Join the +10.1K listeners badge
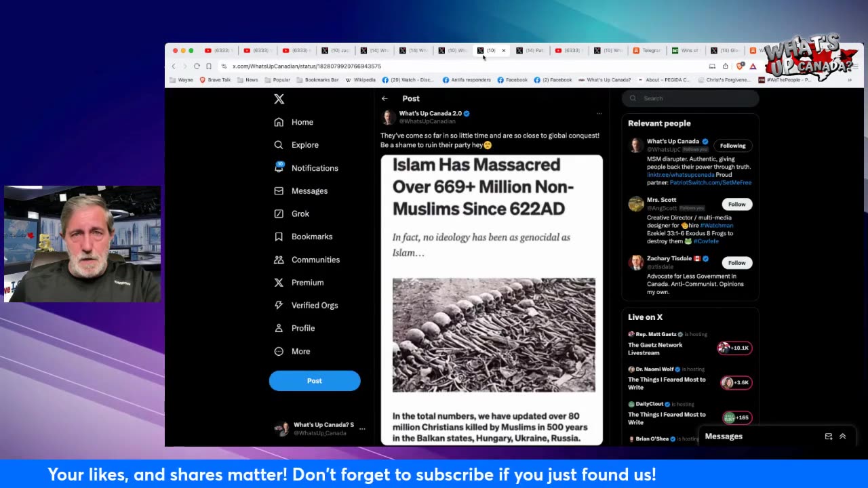Image resolution: width=868 pixels, height=488 pixels. [735, 348]
